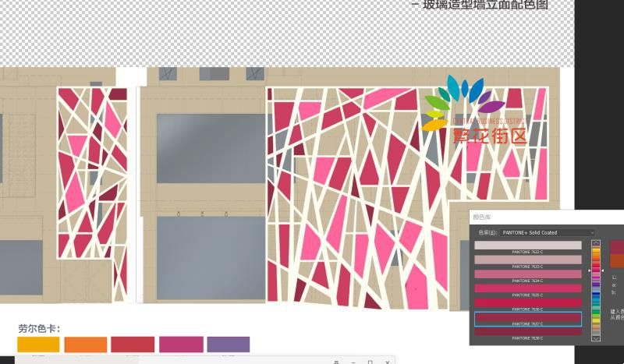Click the current color preview swatch
Image resolution: width=624 pixels, height=364 pixels.
click(x=617, y=261)
